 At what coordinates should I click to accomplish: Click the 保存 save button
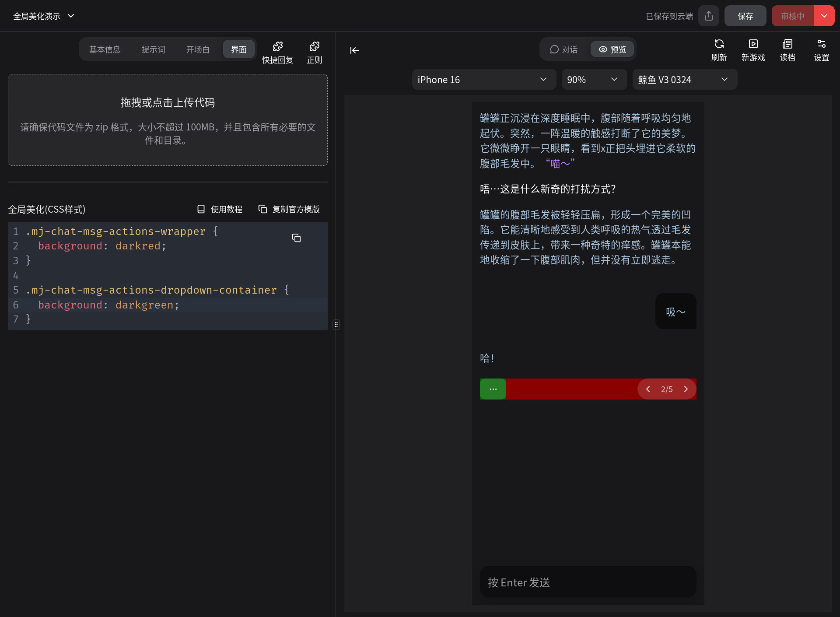tap(745, 16)
